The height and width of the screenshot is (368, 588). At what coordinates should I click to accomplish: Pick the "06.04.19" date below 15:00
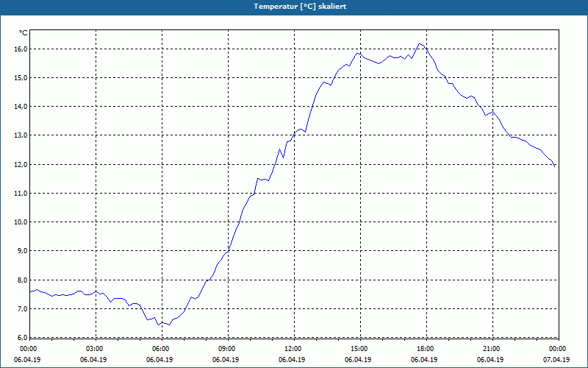coord(358,360)
